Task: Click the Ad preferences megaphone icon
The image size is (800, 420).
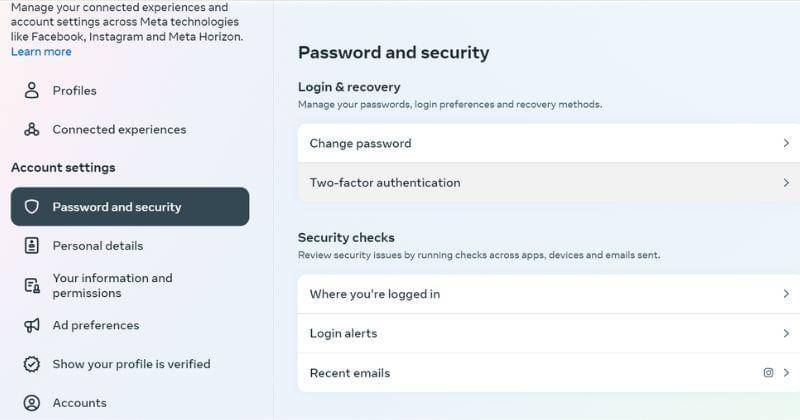Action: point(32,326)
